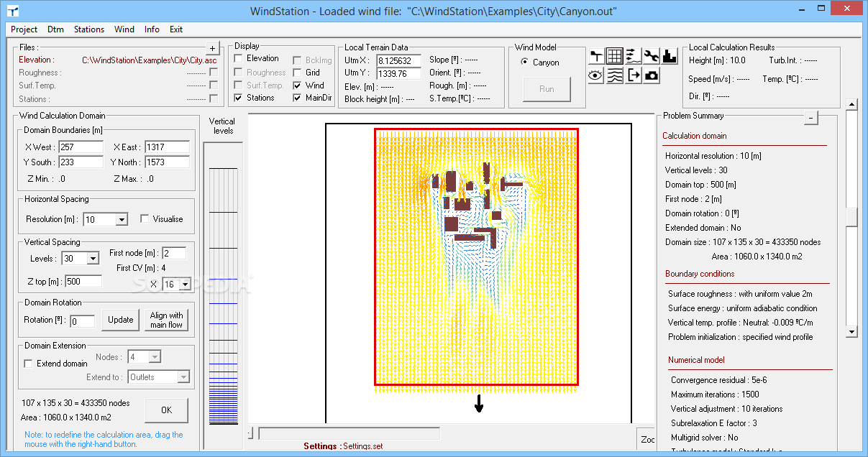This screenshot has height=457, width=868.
Task: Click the right-side vertical scrollbar thumb
Action: click(x=852, y=217)
